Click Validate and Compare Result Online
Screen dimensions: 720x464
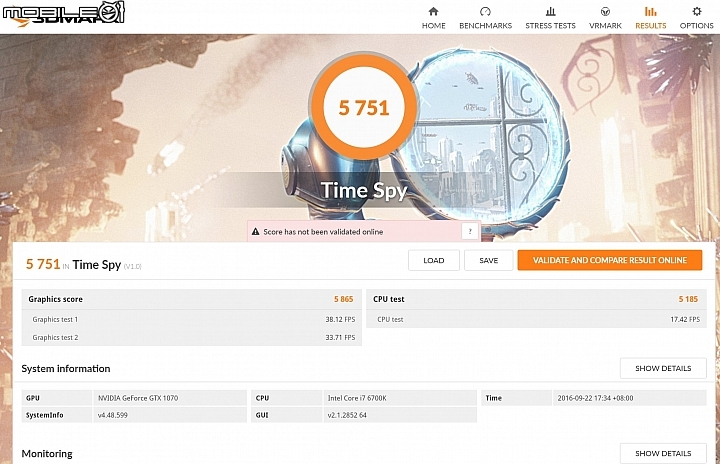point(610,260)
